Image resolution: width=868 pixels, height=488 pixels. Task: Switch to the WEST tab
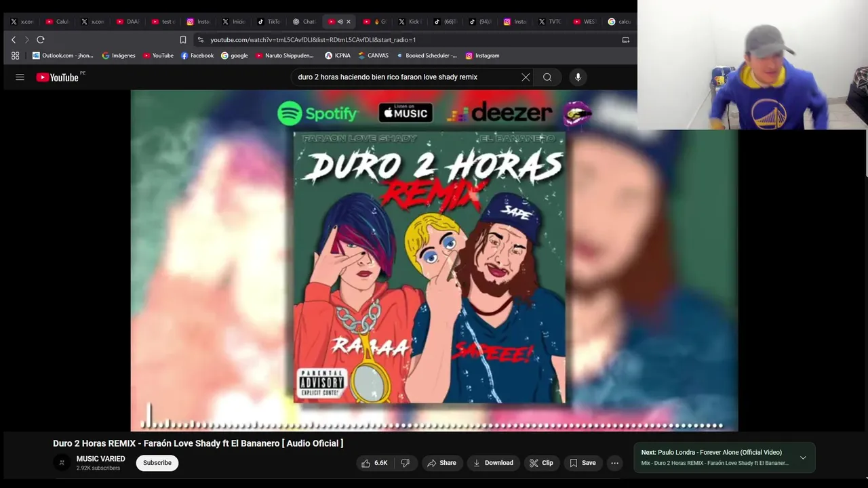point(585,22)
